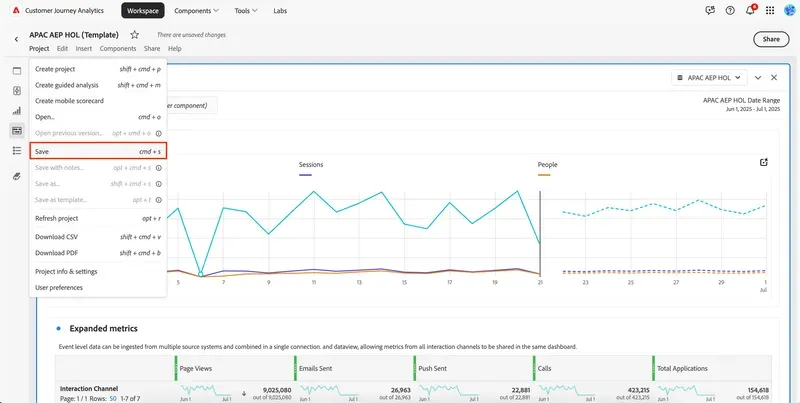Collapse the panel with the chevron
The image size is (800, 403).
click(758, 78)
